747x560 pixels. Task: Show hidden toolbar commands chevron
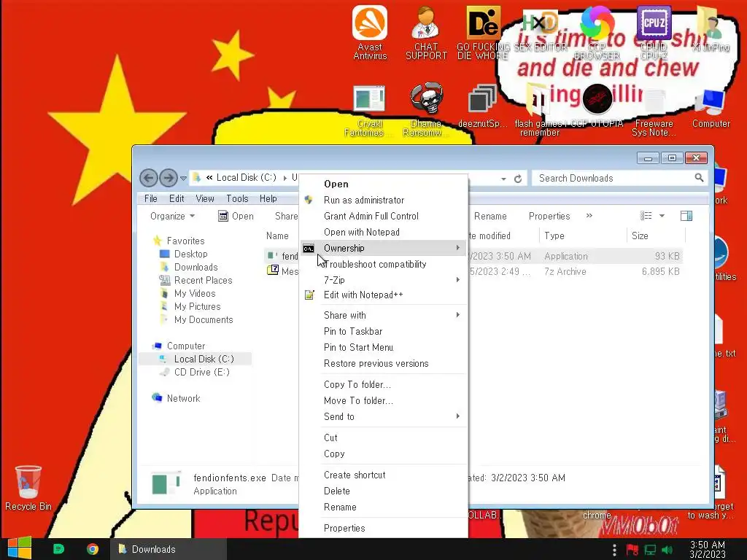(589, 216)
